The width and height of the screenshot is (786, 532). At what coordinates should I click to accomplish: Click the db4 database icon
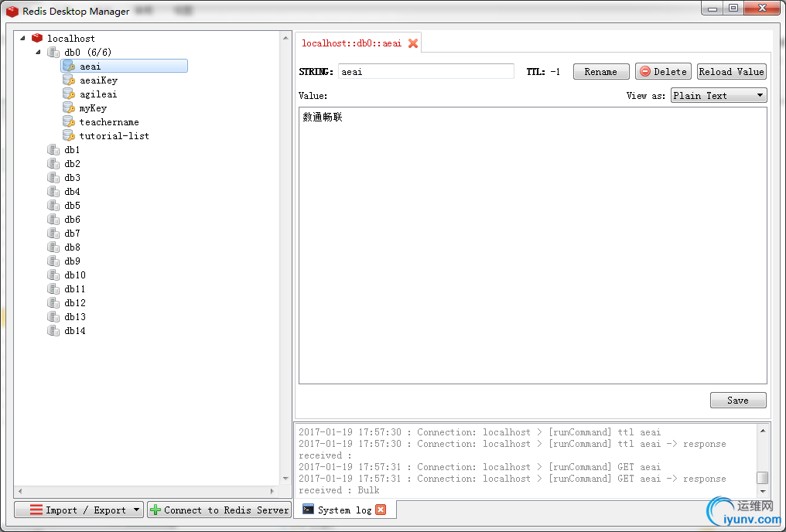click(x=53, y=191)
